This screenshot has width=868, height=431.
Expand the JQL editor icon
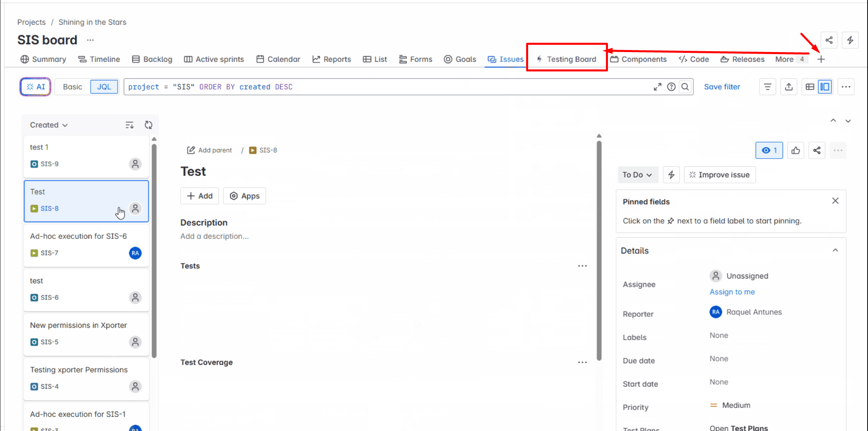pos(658,87)
